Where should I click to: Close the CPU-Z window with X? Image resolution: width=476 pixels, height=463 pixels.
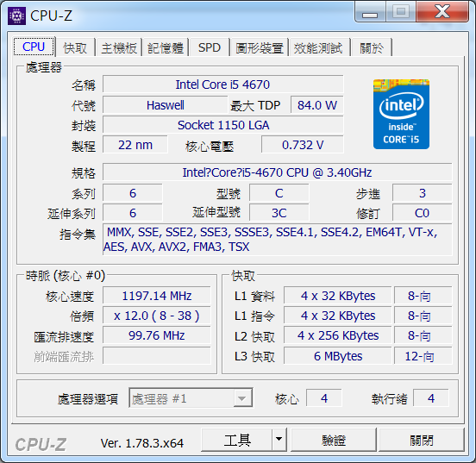(442, 12)
